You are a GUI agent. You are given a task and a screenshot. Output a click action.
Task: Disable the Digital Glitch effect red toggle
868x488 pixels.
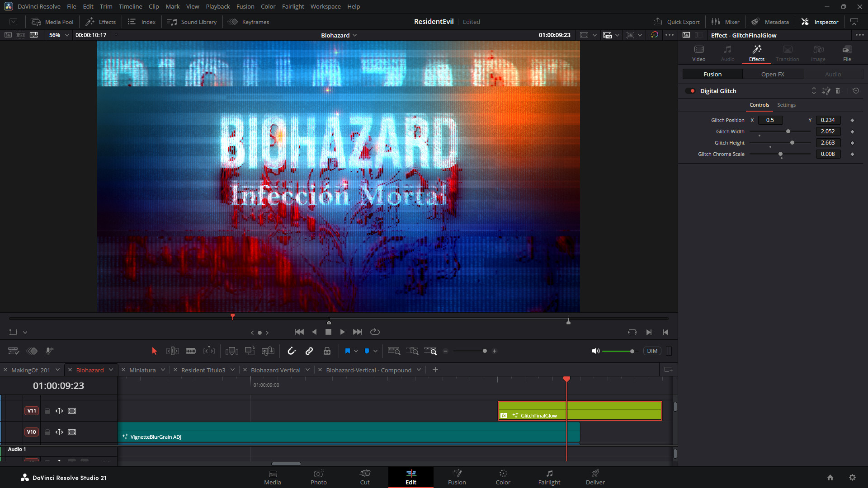pyautogui.click(x=690, y=91)
